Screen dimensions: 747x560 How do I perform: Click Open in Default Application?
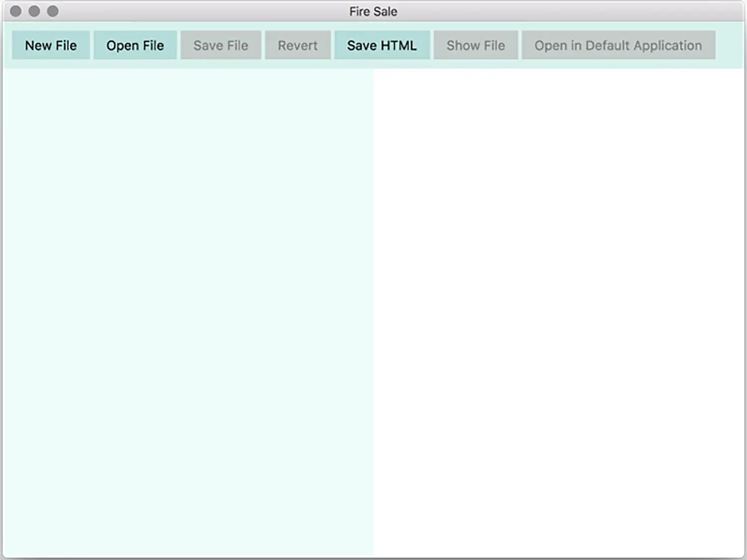(619, 45)
